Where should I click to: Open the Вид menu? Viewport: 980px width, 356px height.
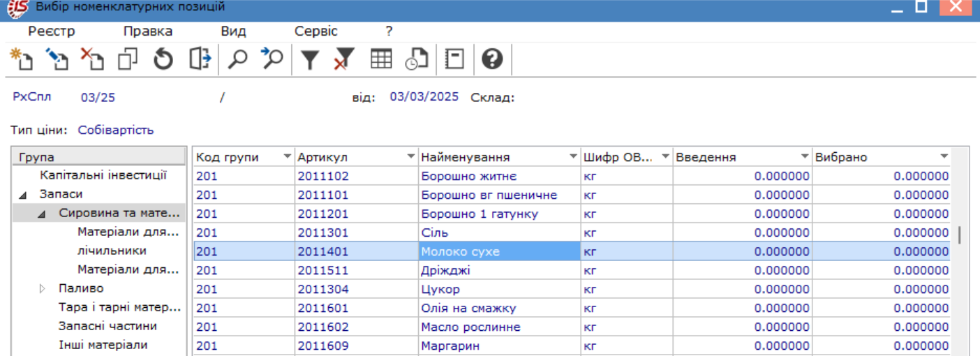pyautogui.click(x=234, y=31)
